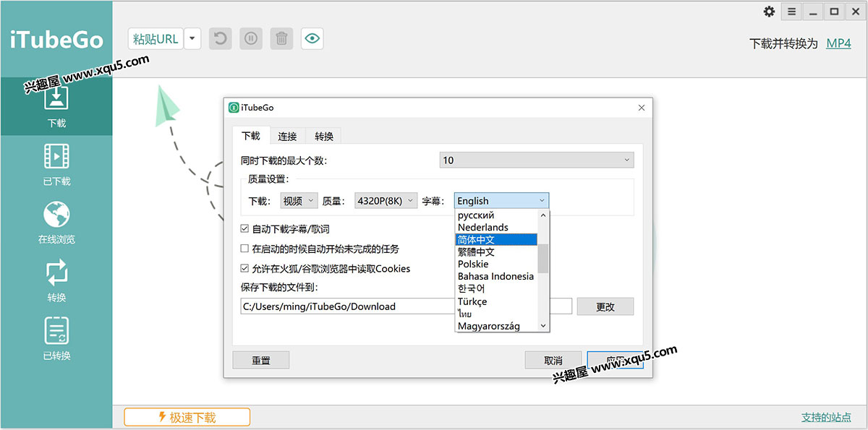This screenshot has height=430, width=868.
Task: Select 繁體中文 from subtitle language list
Action: (x=476, y=252)
